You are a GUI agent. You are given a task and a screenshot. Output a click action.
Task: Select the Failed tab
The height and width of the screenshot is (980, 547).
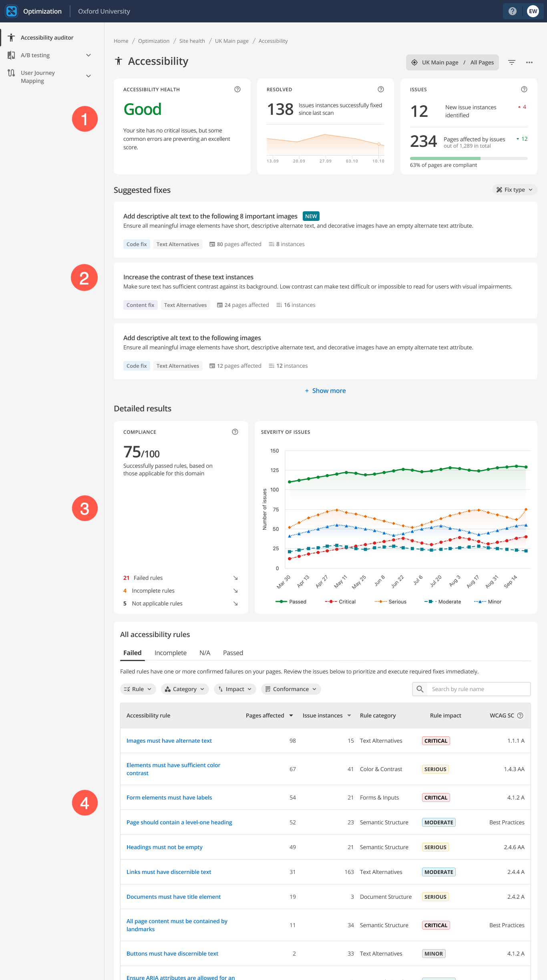[x=133, y=653]
